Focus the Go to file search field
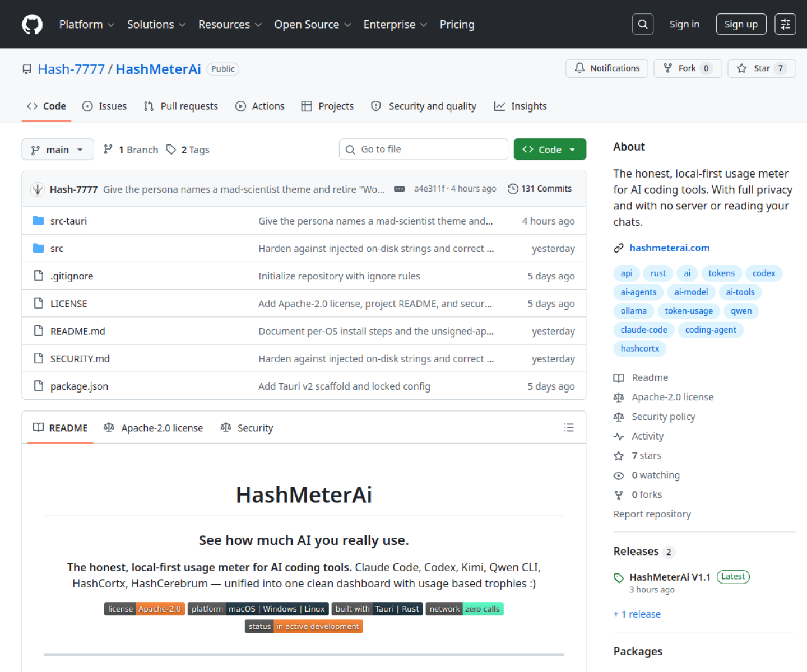Viewport: 807px width, 672px height. point(424,150)
